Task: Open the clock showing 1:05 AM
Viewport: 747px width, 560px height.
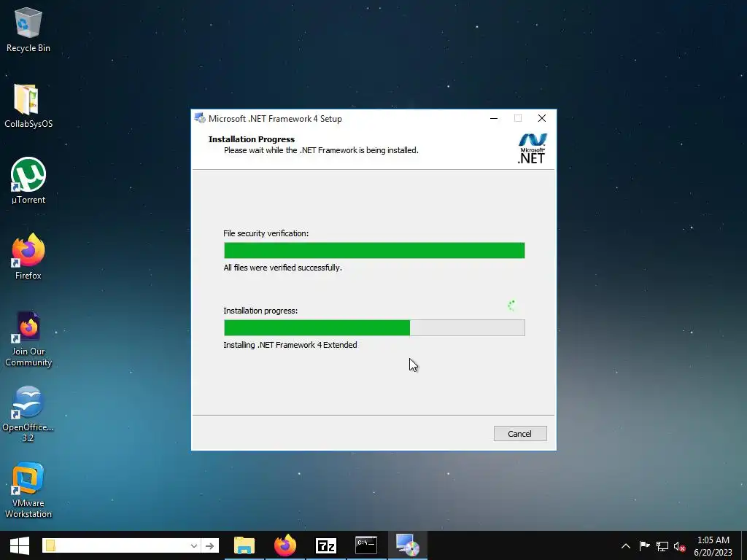Action: pyautogui.click(x=713, y=545)
